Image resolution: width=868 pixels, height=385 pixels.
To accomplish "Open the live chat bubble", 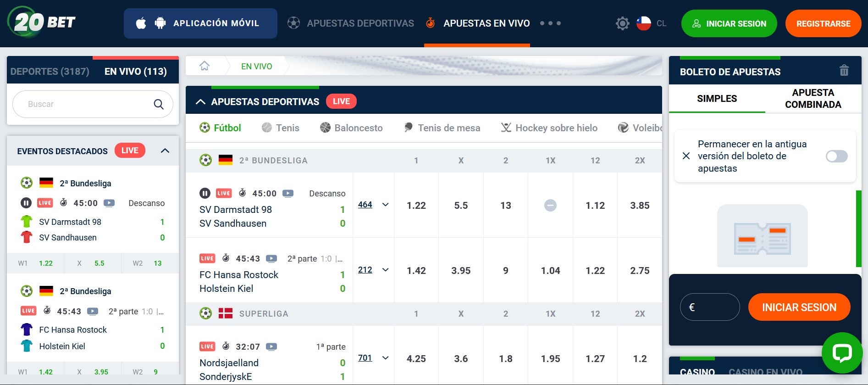I will coord(842,353).
